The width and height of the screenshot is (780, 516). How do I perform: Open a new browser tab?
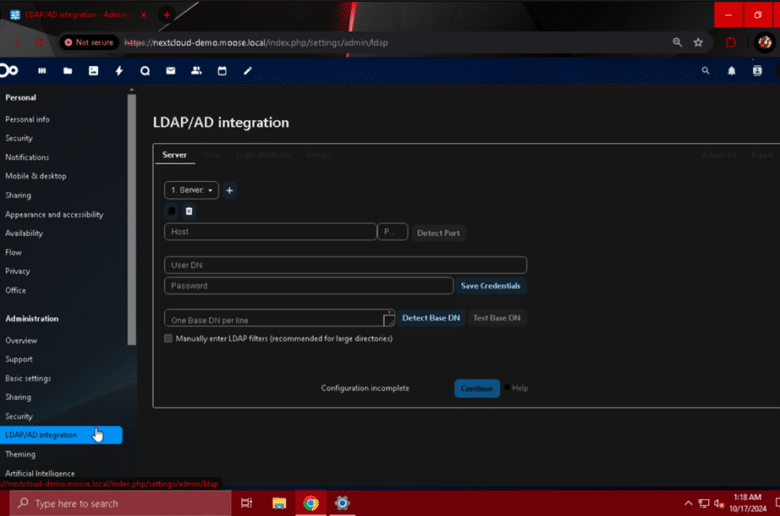167,15
